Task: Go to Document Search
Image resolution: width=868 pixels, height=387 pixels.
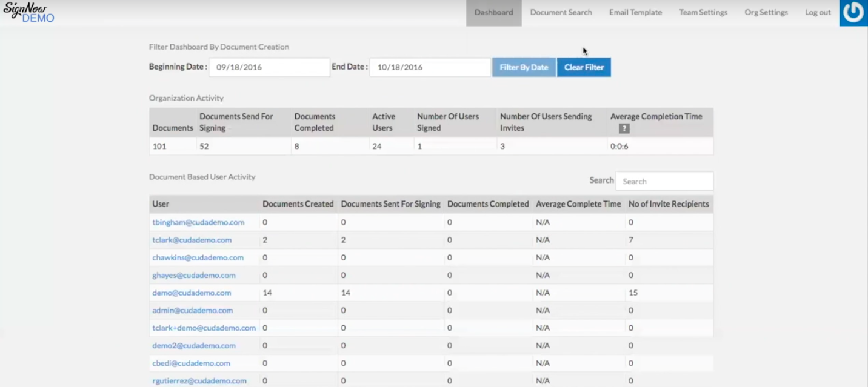Action: (561, 13)
